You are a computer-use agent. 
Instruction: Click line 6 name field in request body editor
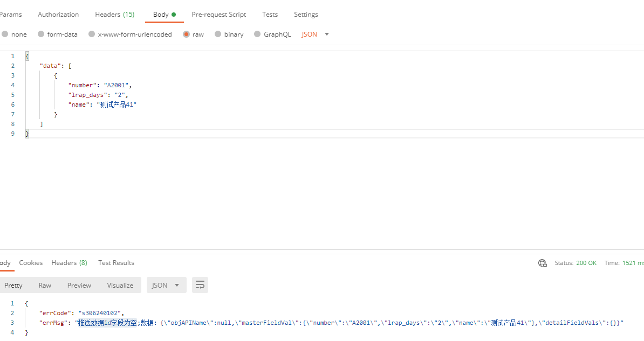click(102, 105)
